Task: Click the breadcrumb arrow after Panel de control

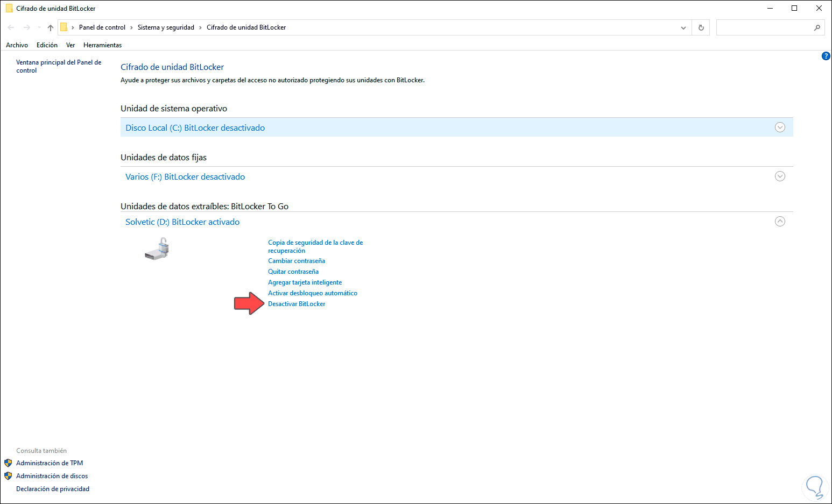Action: click(131, 27)
